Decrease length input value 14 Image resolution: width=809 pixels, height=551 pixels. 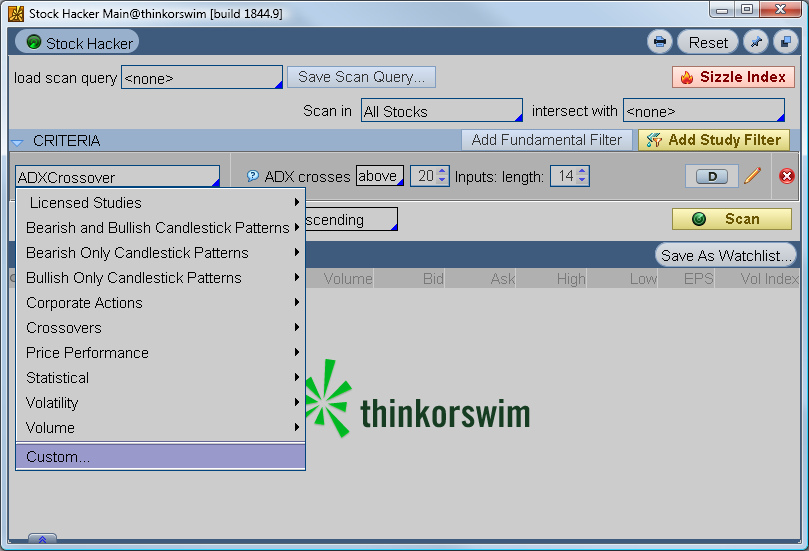582,180
